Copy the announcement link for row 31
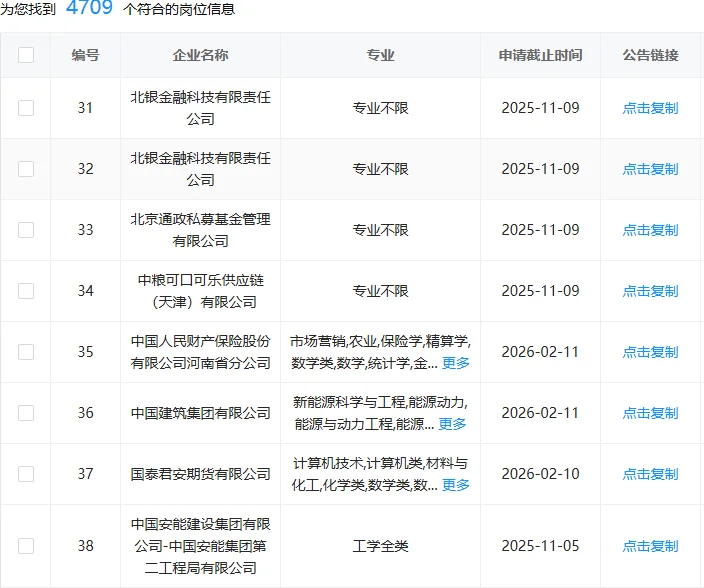 (650, 108)
